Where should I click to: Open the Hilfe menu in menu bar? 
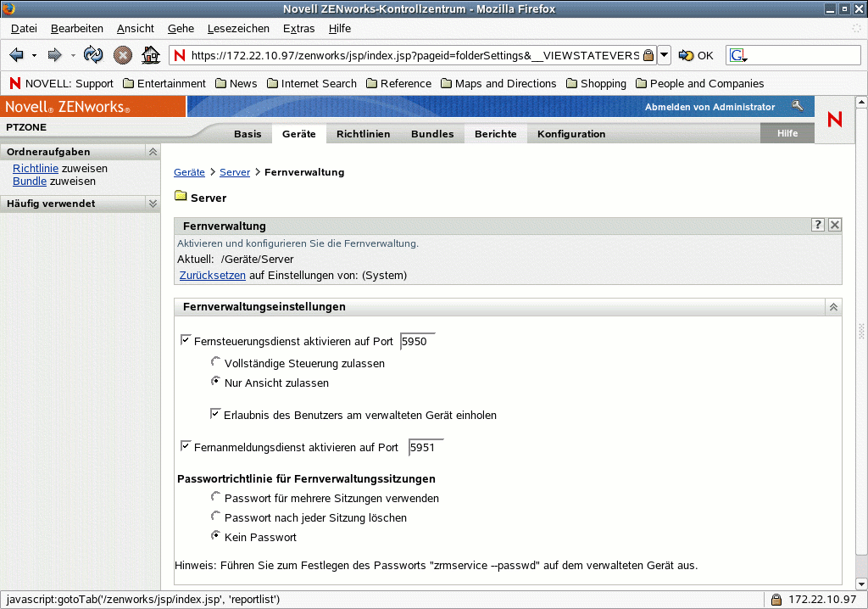pyautogui.click(x=339, y=28)
